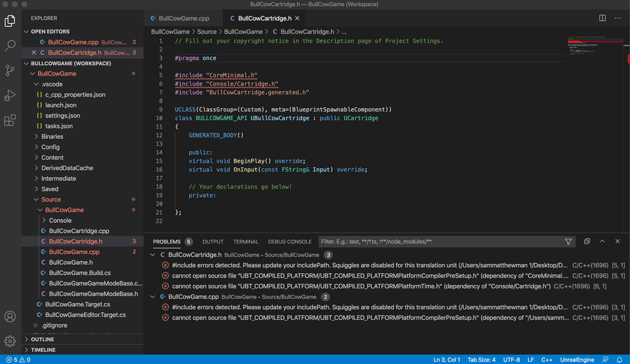The width and height of the screenshot is (630, 364).
Task: Switch to the BullCowGame.cpp editor tab
Action: [183, 18]
